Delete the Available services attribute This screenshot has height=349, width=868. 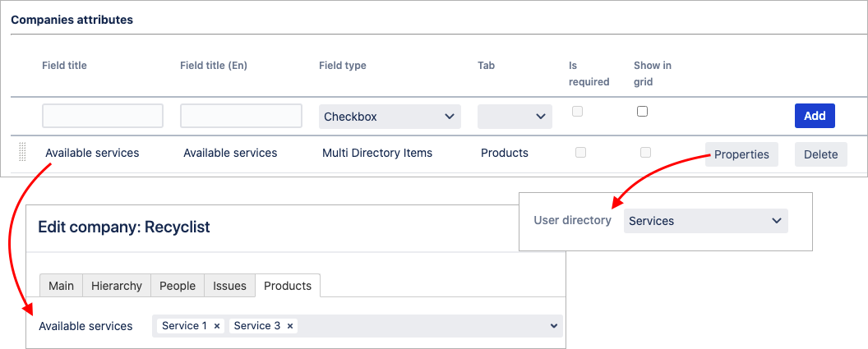820,154
